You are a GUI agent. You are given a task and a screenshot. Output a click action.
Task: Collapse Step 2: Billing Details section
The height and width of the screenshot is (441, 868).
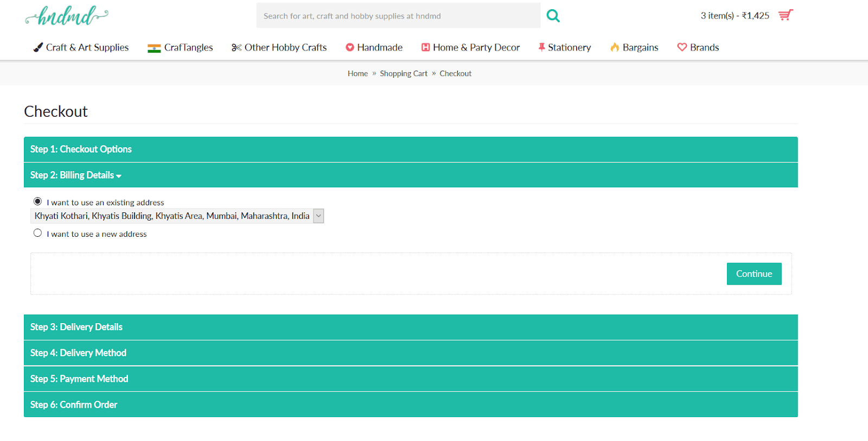pyautogui.click(x=411, y=175)
